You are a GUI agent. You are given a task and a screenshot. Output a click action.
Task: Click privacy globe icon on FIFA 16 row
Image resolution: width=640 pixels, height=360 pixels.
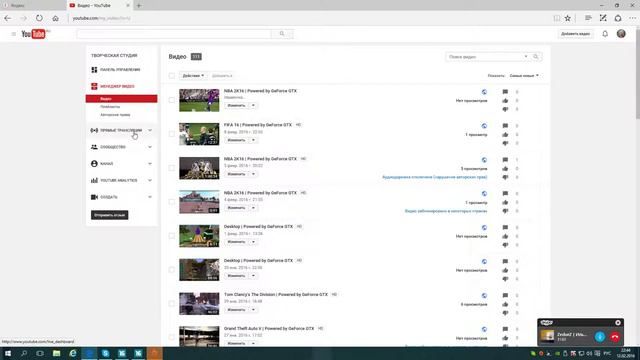[x=484, y=126]
